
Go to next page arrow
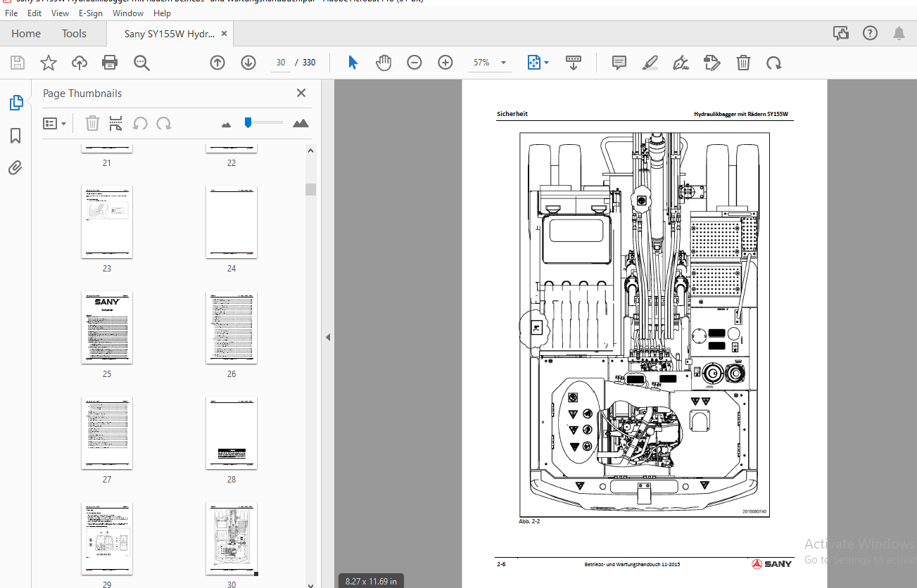248,63
